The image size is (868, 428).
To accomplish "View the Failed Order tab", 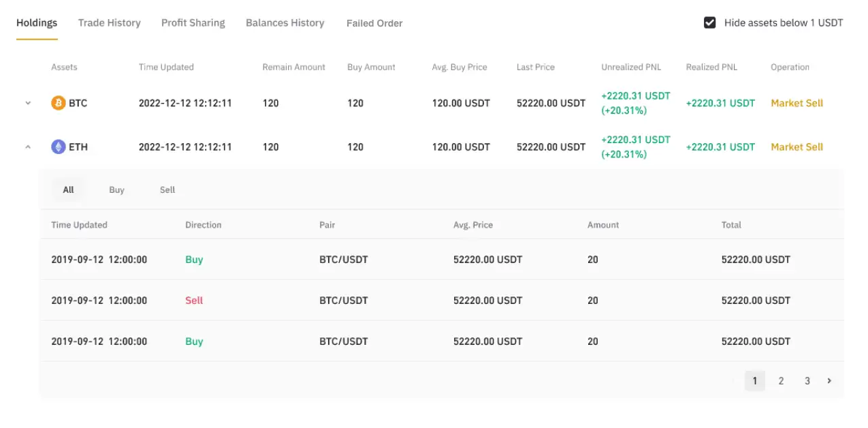I will (x=374, y=23).
